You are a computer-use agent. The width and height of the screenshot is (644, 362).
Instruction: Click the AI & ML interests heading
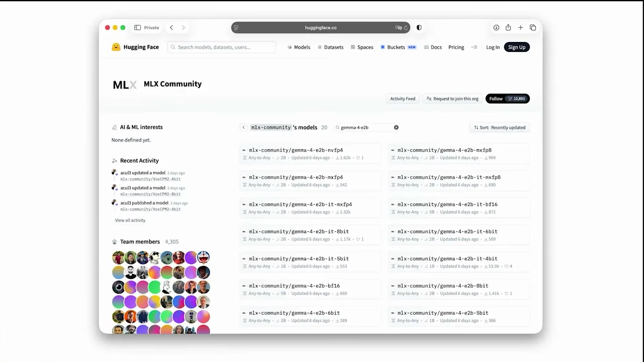coord(141,127)
